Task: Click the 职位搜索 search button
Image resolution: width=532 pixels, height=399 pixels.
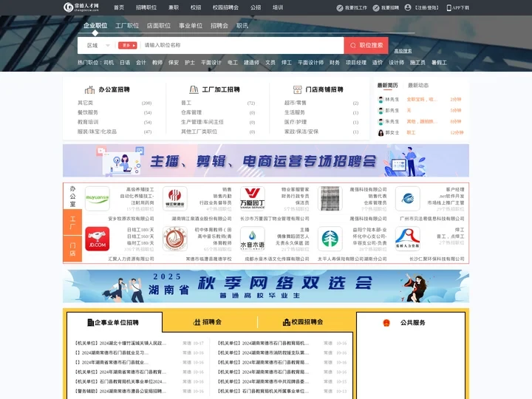Action: pos(366,46)
